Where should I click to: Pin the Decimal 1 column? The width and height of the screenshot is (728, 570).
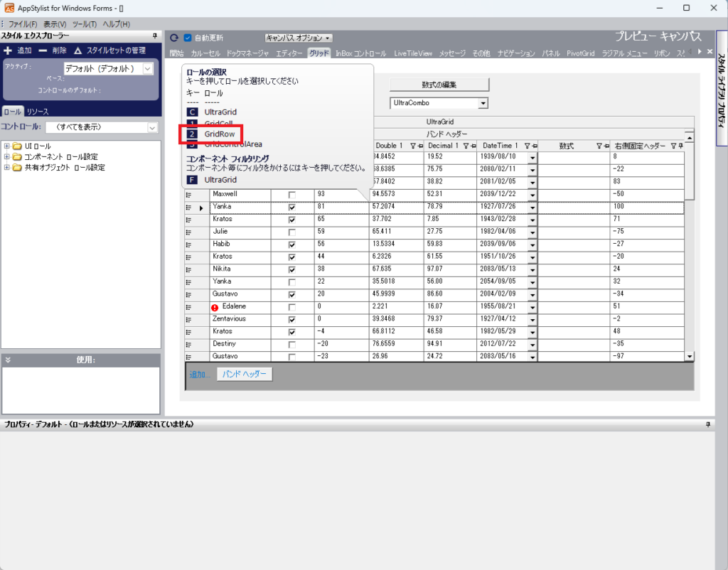[x=473, y=146]
